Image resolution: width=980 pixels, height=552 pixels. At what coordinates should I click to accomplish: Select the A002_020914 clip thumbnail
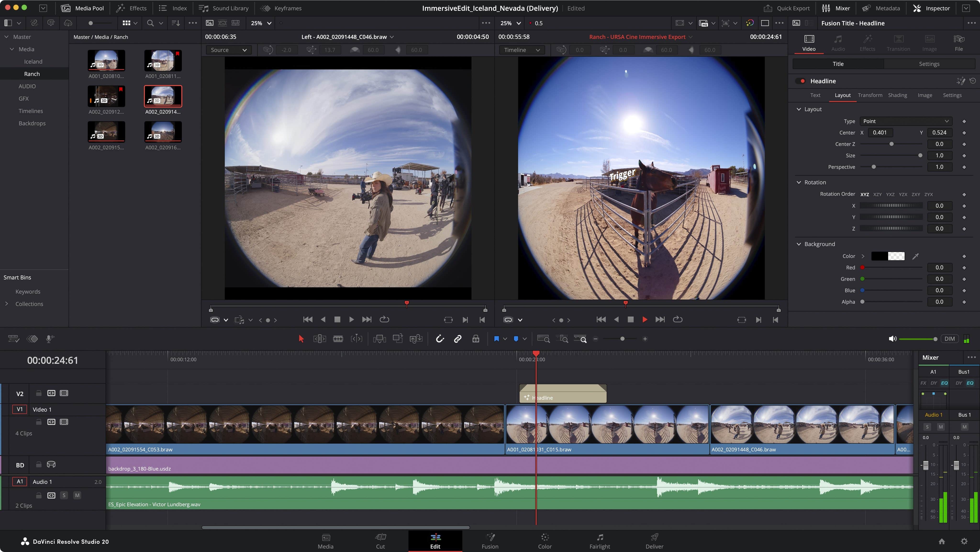163,96
